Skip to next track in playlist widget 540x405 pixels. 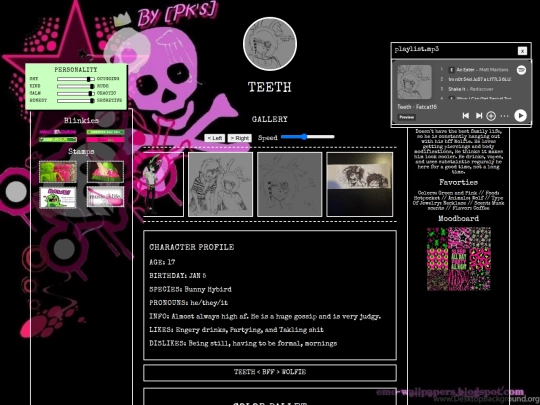pos(479,116)
